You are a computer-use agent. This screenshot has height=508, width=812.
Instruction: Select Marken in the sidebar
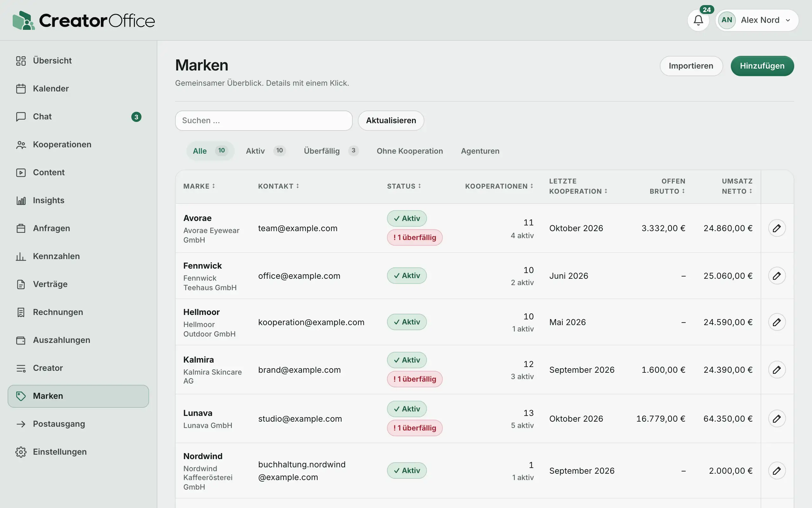[78, 396]
